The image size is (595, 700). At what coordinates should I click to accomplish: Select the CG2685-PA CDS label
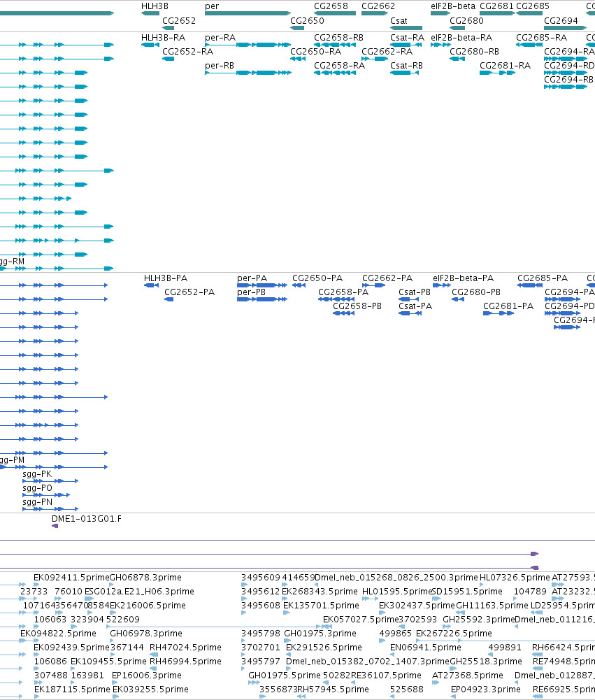click(543, 278)
